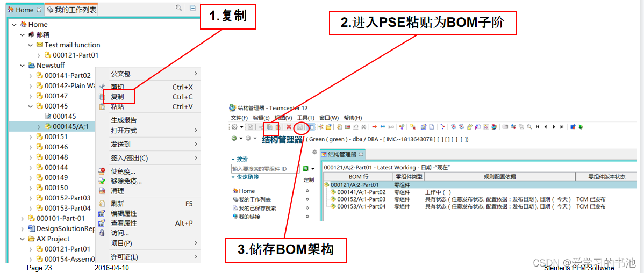The image size is (644, 273).
Task: Open 帮助(H) menu in Structure Manager
Action: click(x=353, y=118)
